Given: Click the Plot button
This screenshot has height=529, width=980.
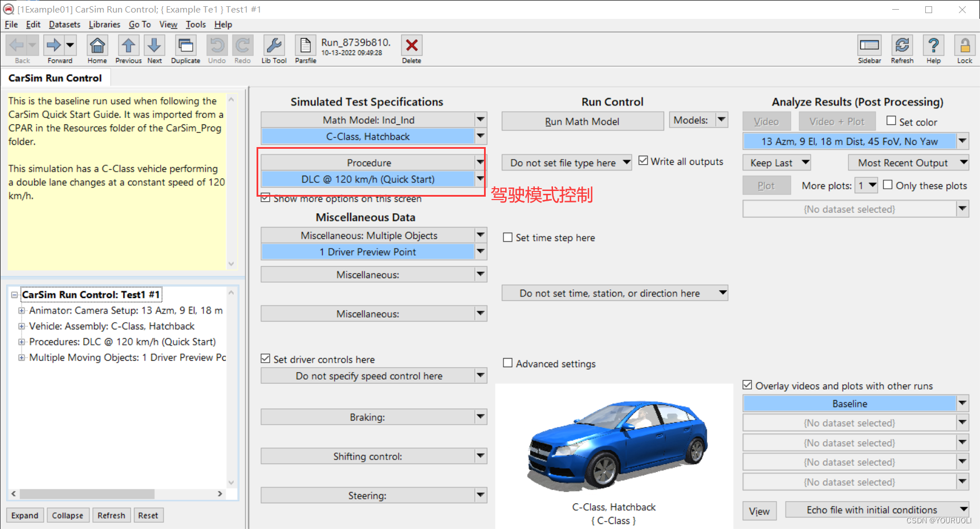Looking at the screenshot, I should point(766,186).
